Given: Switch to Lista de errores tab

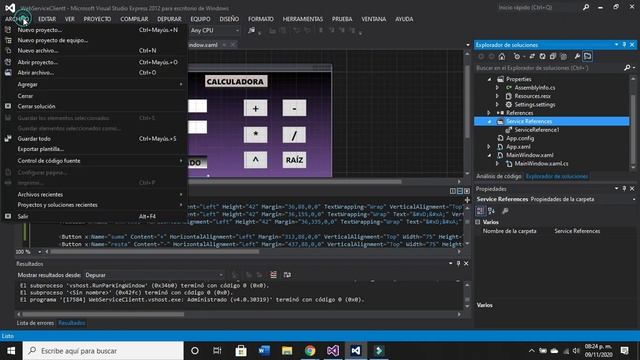Looking at the screenshot, I should point(35,323).
